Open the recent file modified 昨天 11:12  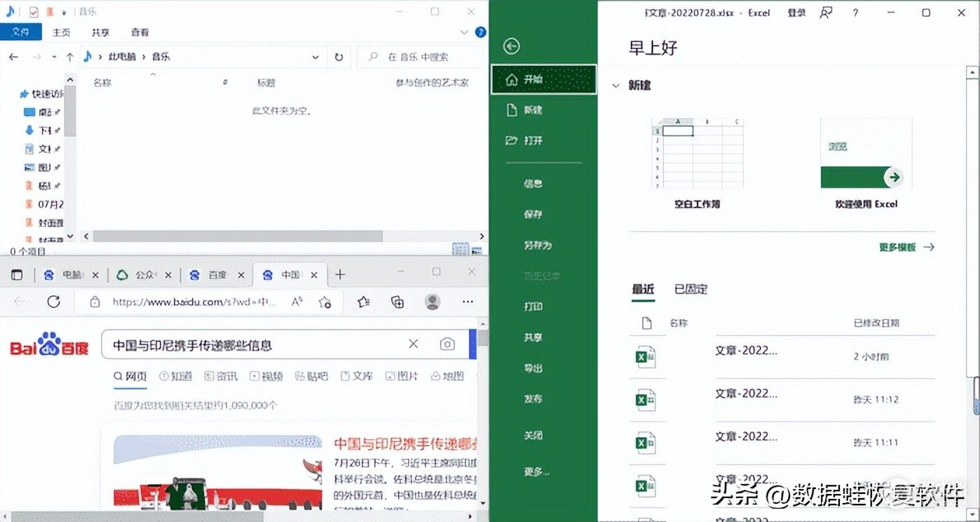point(782,399)
